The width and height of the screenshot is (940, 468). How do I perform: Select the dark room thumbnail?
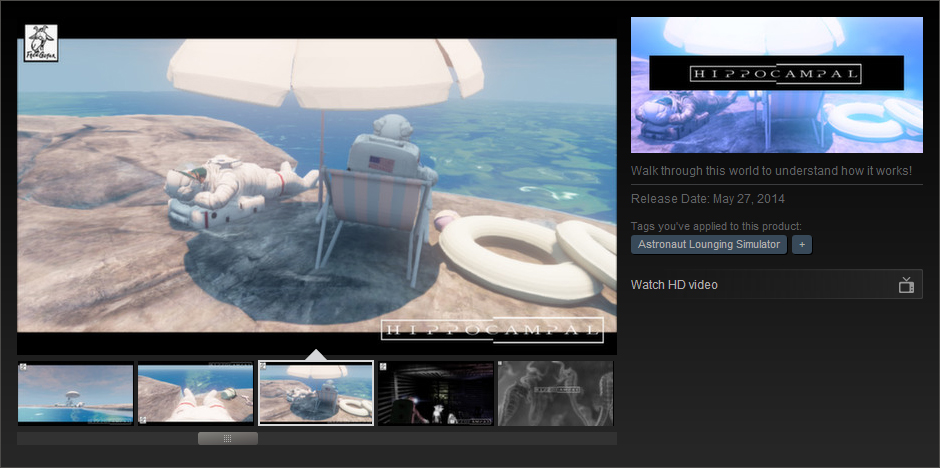click(436, 393)
